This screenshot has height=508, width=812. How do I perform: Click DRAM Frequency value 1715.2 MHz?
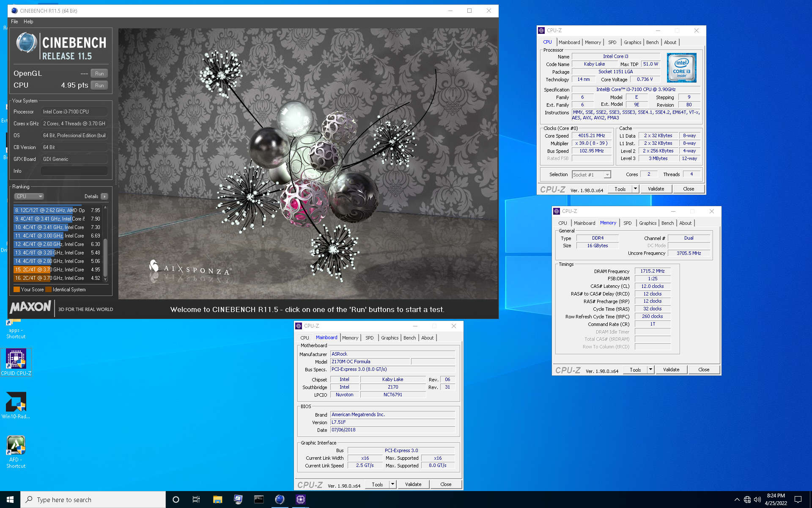pyautogui.click(x=652, y=271)
